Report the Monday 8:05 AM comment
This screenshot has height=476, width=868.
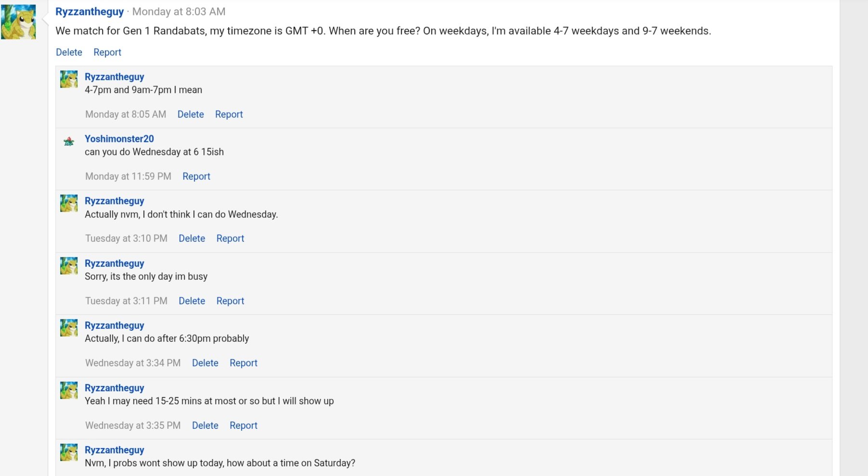[x=229, y=114]
